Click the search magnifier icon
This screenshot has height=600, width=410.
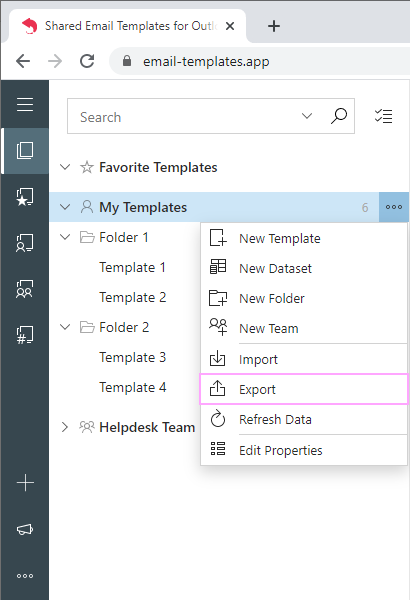[339, 116]
